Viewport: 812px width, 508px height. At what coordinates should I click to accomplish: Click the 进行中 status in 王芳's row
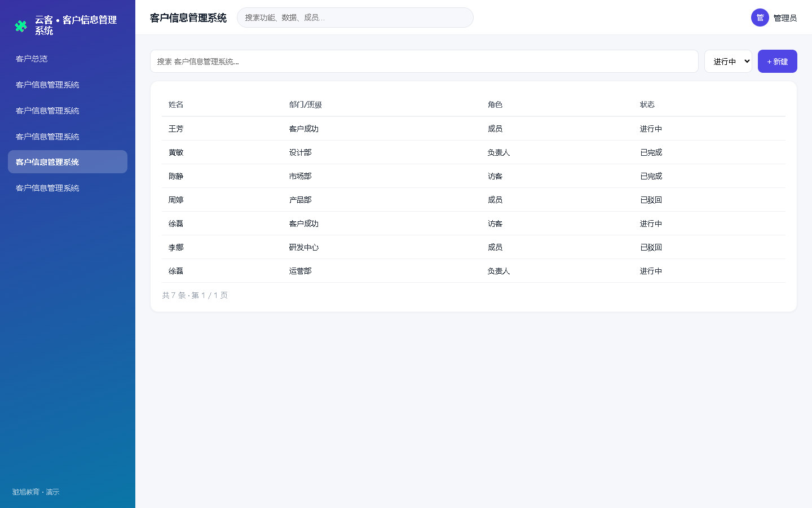point(651,129)
